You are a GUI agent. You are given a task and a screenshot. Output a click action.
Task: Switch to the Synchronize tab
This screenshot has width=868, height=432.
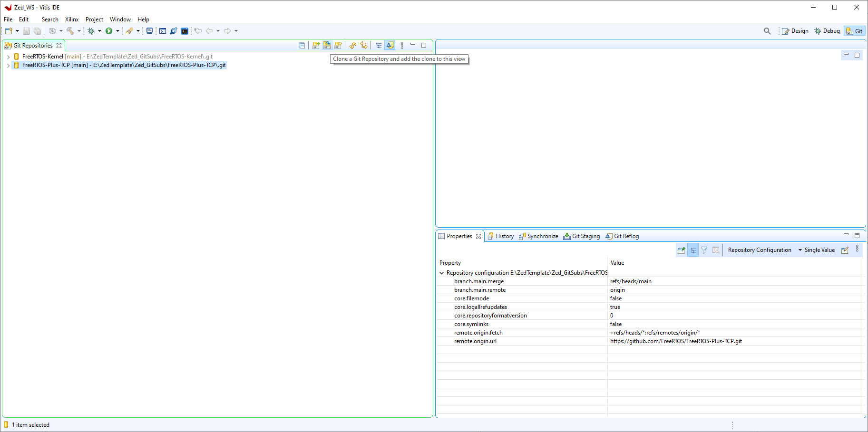point(538,236)
